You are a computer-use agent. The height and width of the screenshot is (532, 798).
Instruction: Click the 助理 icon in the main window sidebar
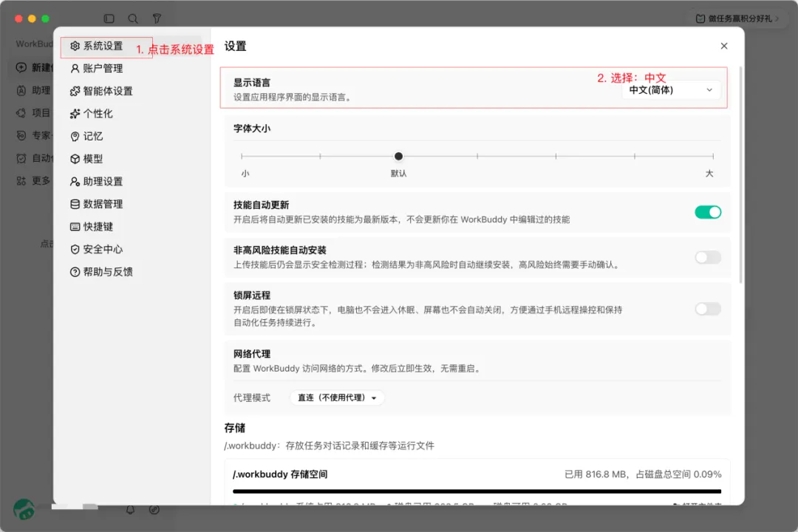click(x=21, y=90)
